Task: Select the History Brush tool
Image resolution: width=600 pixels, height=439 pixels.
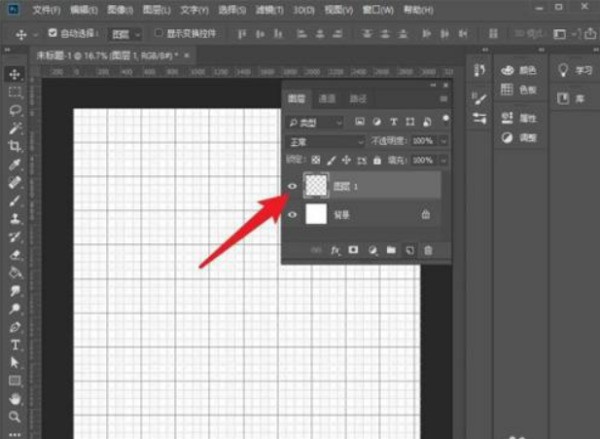Action: coord(15,237)
